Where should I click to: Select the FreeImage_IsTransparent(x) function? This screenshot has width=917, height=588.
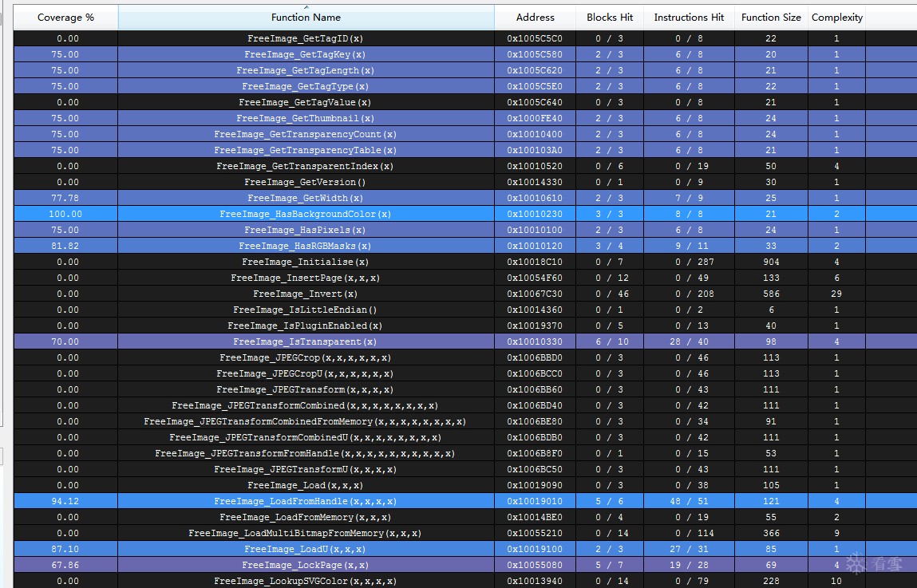tap(306, 342)
